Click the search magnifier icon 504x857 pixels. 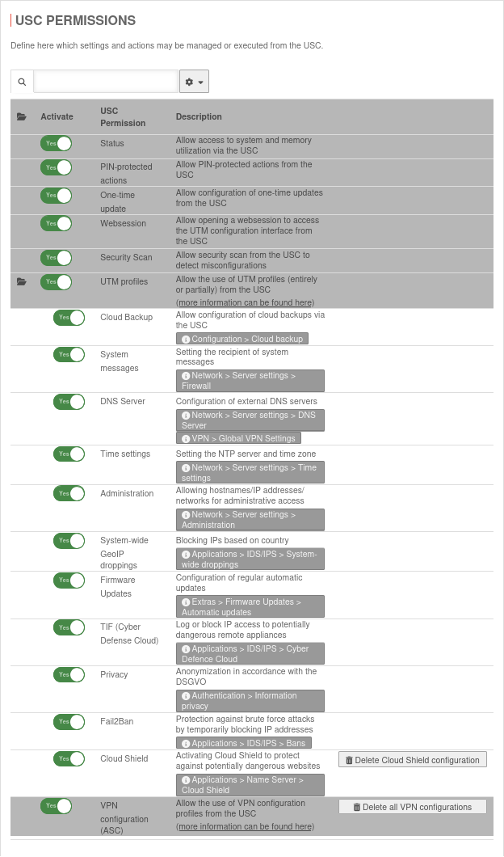click(x=21, y=82)
